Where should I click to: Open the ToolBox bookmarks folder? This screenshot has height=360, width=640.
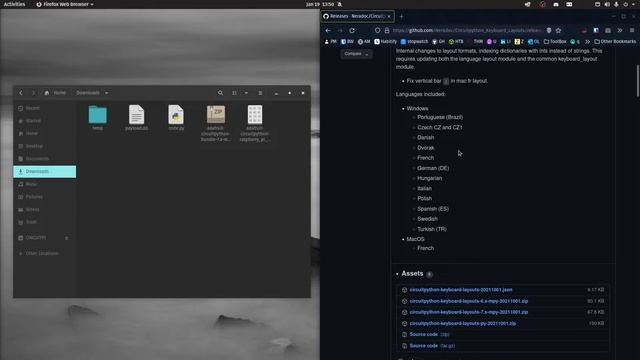point(555,41)
